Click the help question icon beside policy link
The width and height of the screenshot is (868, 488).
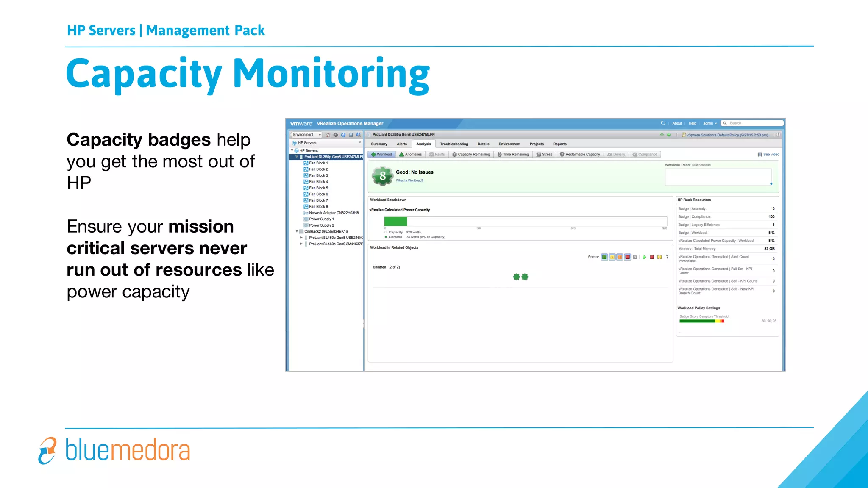pos(778,135)
